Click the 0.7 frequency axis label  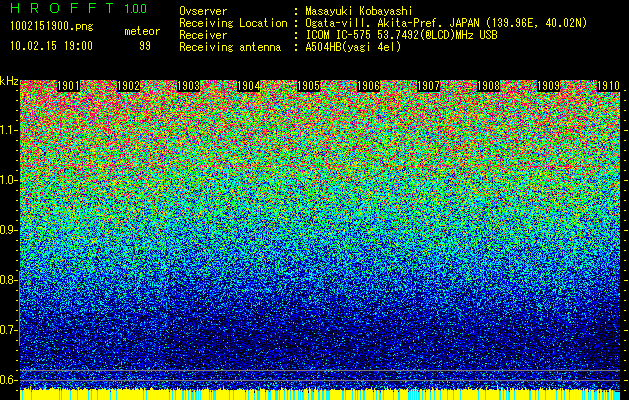(8, 330)
